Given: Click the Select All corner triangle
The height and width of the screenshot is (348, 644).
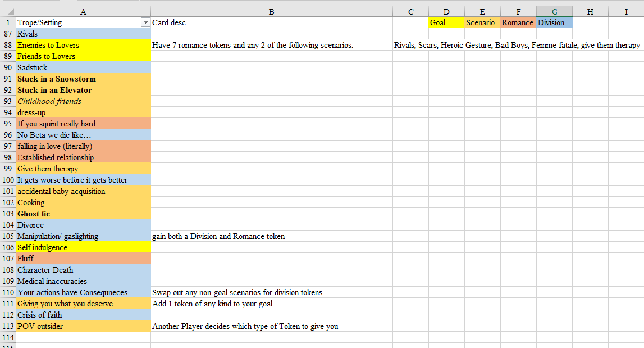Looking at the screenshot, I should pyautogui.click(x=8, y=11).
